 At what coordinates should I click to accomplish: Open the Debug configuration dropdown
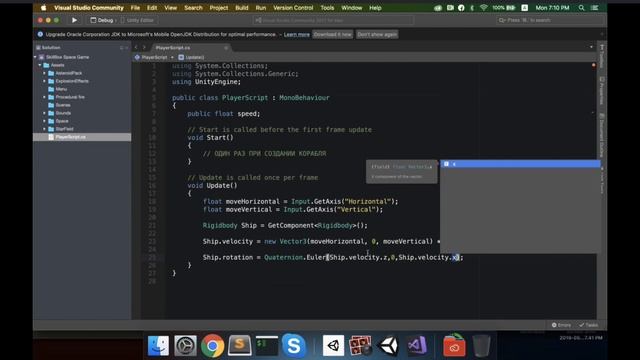click(102, 20)
